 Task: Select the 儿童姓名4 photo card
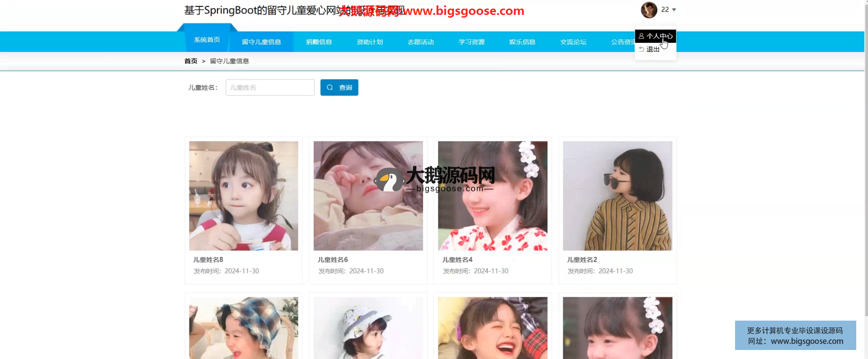[492, 196]
